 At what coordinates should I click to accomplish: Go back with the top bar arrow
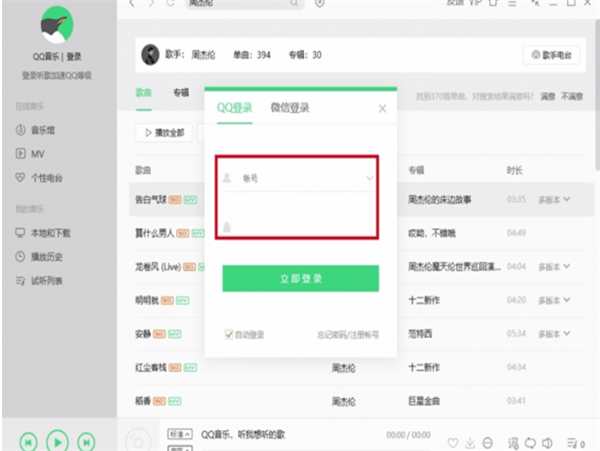click(132, 3)
